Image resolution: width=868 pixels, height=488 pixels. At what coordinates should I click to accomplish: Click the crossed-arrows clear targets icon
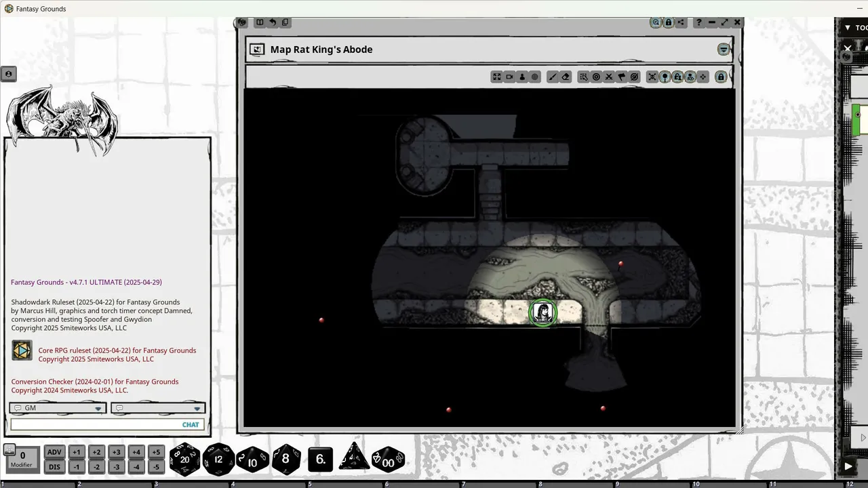[609, 77]
